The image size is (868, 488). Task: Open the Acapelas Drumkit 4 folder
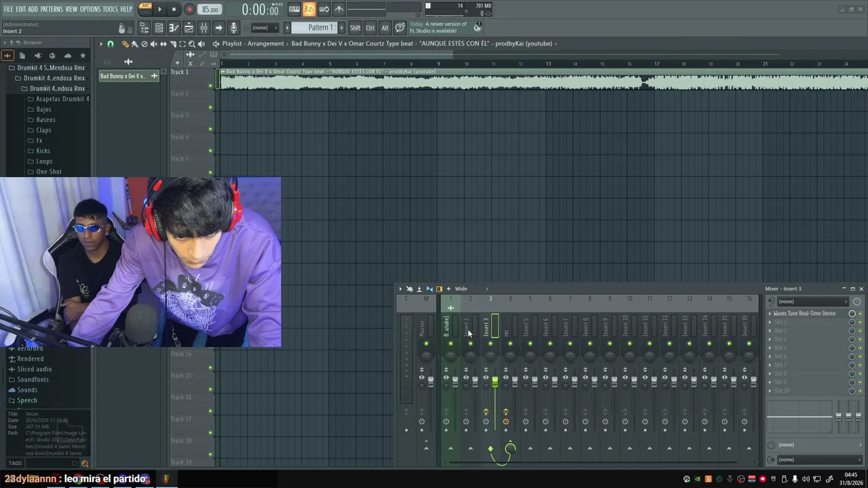click(62, 99)
